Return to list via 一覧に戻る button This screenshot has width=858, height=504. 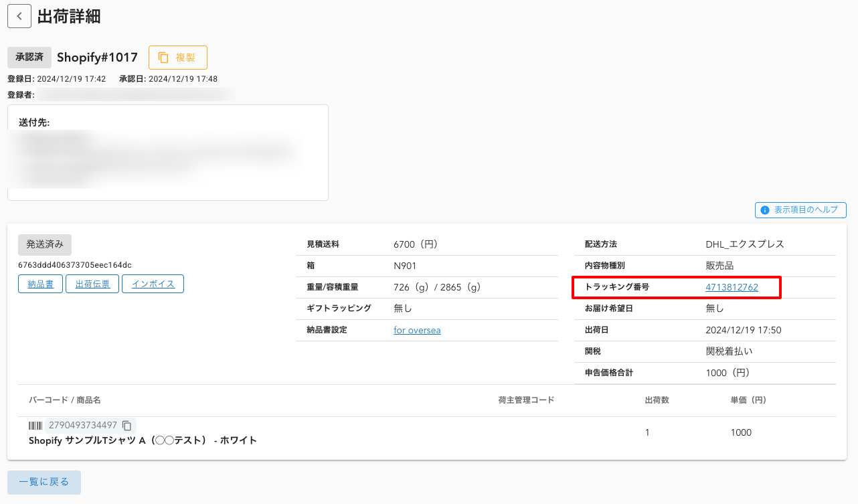pos(44,482)
